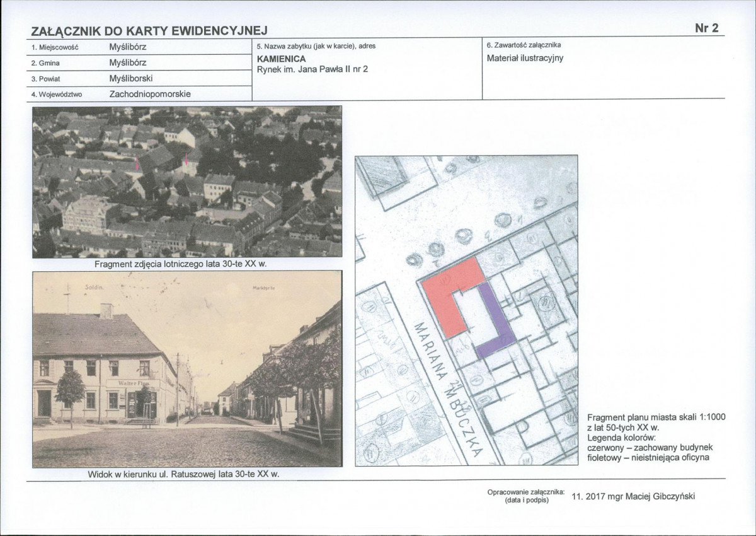
Task: Click the Myślibórz value in the Miejscowość row
Action: [x=130, y=47]
